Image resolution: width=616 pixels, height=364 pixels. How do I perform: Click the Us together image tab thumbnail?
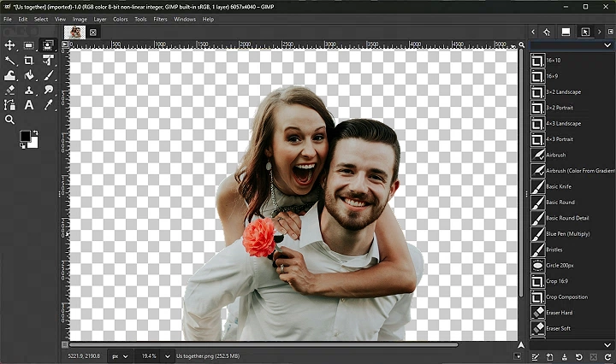click(x=76, y=32)
